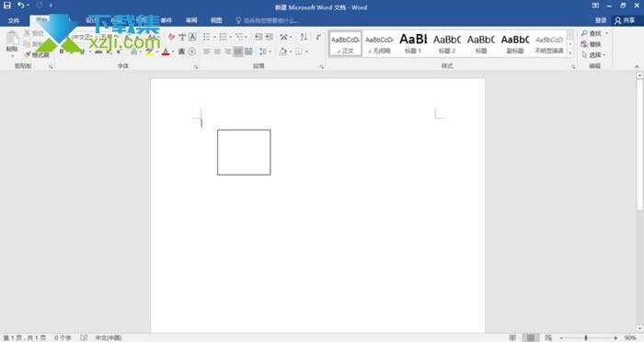This screenshot has width=644, height=342.
Task: Open the Styles pane launcher
Action: point(573,66)
